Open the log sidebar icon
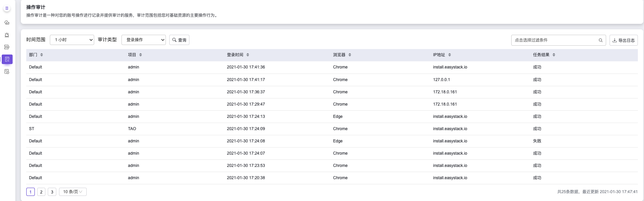This screenshot has height=201, width=644. tap(7, 47)
